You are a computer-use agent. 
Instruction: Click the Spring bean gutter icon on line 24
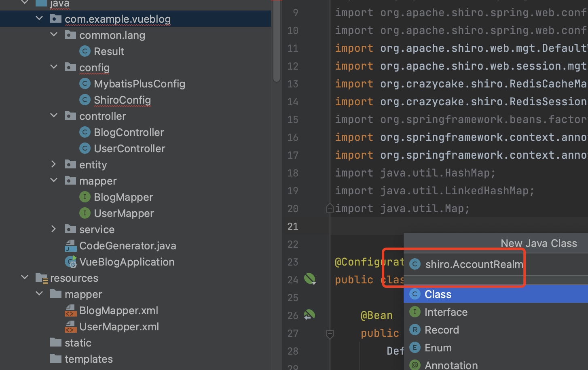click(310, 279)
